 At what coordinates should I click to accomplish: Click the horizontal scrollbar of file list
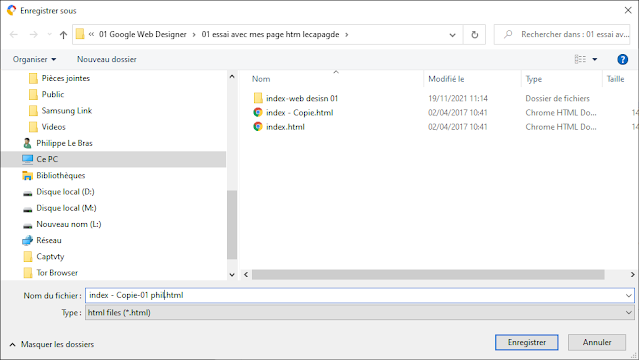click(x=428, y=275)
